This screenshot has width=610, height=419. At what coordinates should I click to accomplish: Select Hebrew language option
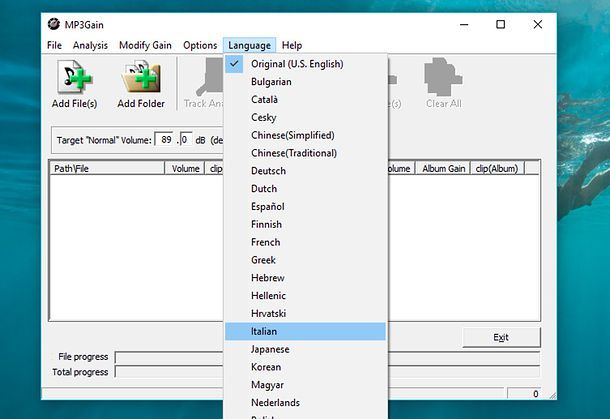tap(305, 278)
